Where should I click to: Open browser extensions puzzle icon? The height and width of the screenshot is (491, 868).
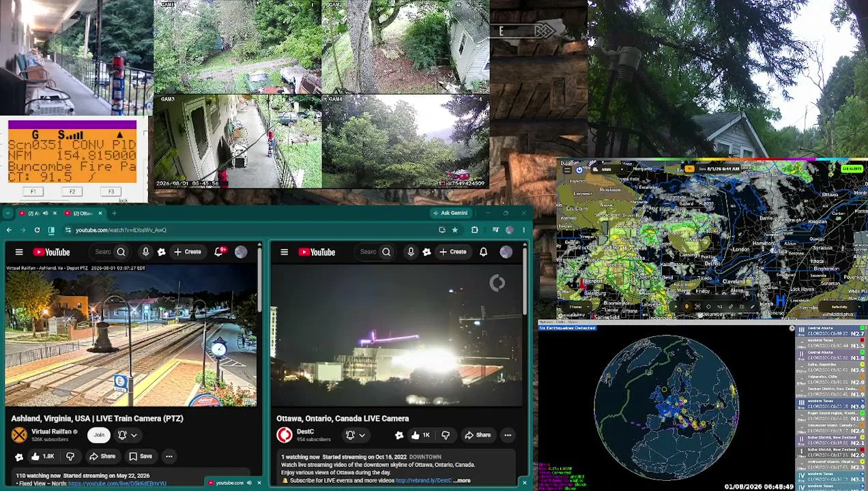(x=474, y=230)
